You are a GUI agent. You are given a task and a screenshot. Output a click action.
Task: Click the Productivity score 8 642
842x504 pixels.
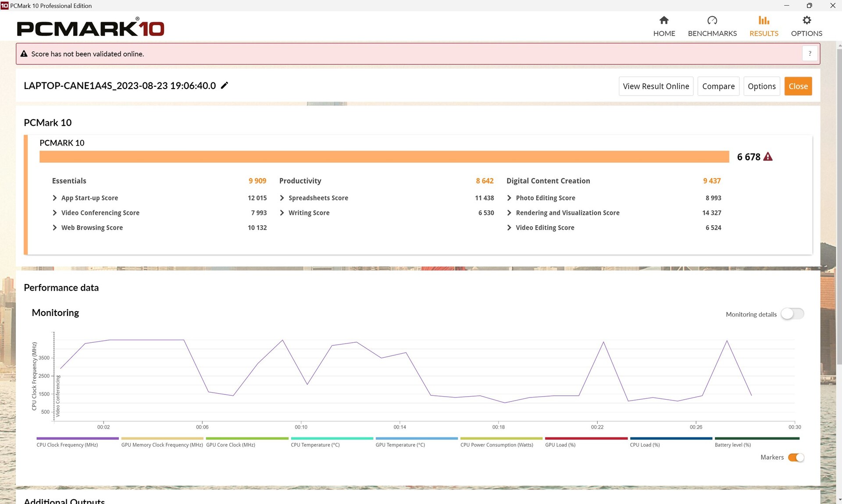click(x=485, y=181)
